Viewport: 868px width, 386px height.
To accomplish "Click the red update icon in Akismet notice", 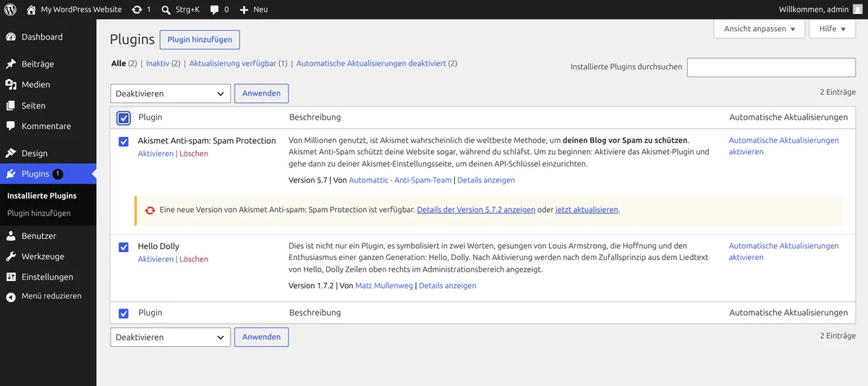I will coord(150,210).
